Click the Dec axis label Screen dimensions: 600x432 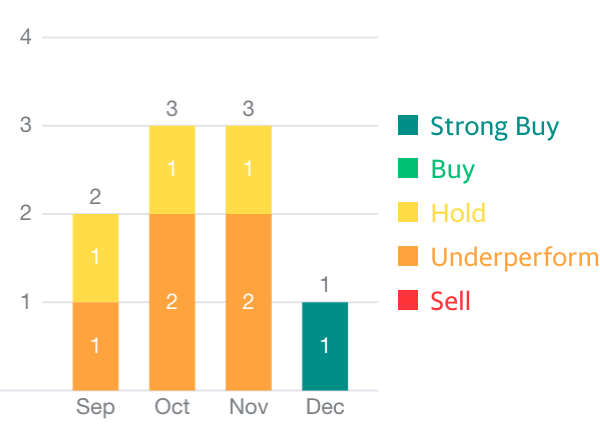tap(325, 407)
